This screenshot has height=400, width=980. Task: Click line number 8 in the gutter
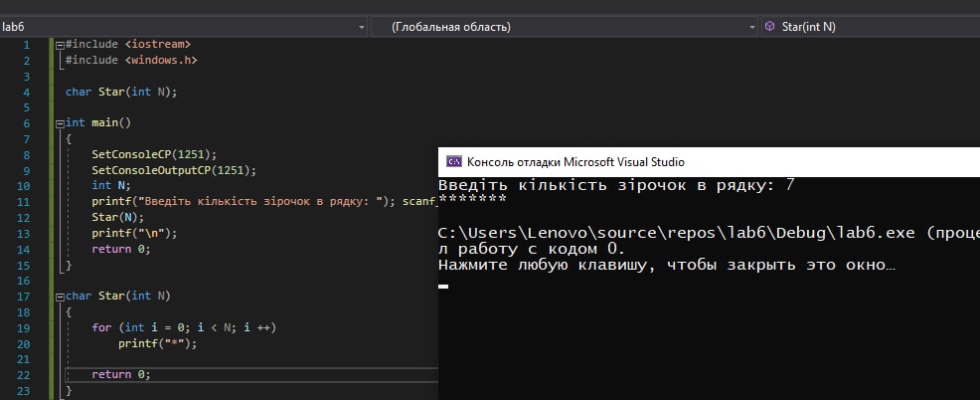tap(27, 155)
